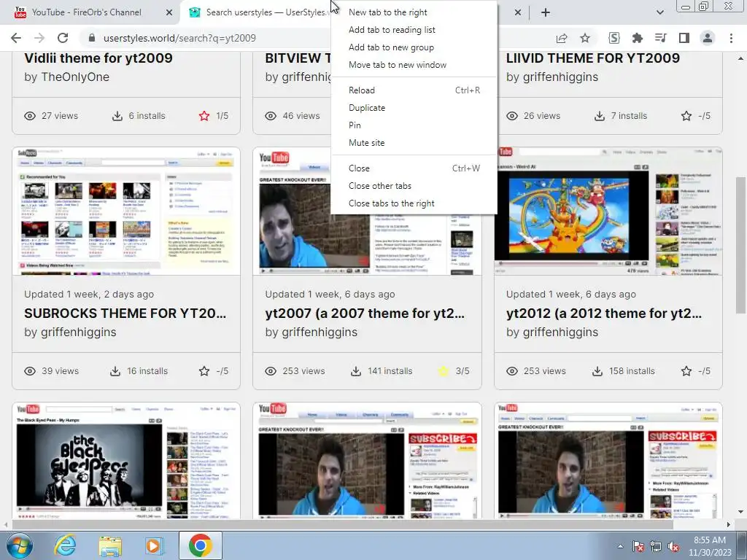
Task: Open File Explorer from the taskbar
Action: 110,545
